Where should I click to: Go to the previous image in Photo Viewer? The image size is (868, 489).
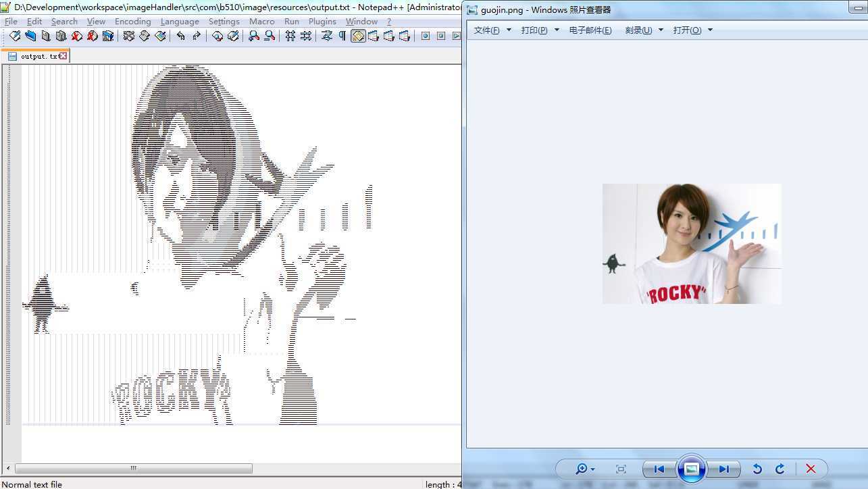[x=659, y=469]
